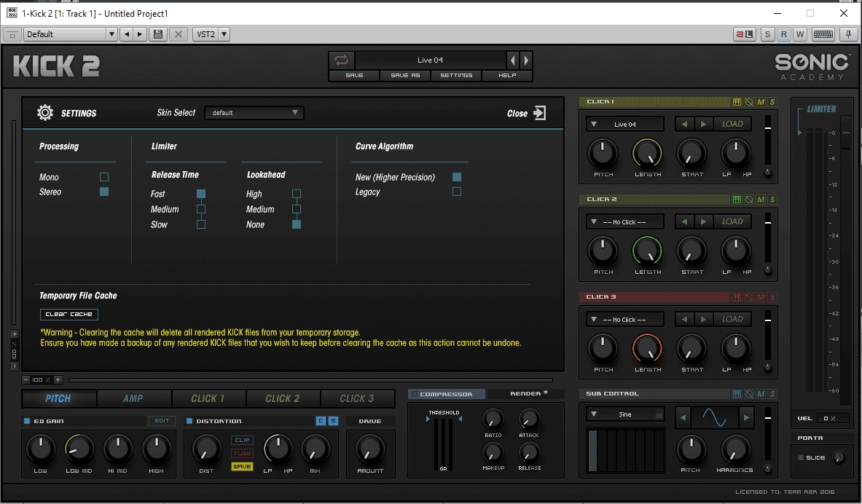Image resolution: width=862 pixels, height=504 pixels.
Task: Solo Click 2 with the S icon
Action: pos(772,200)
